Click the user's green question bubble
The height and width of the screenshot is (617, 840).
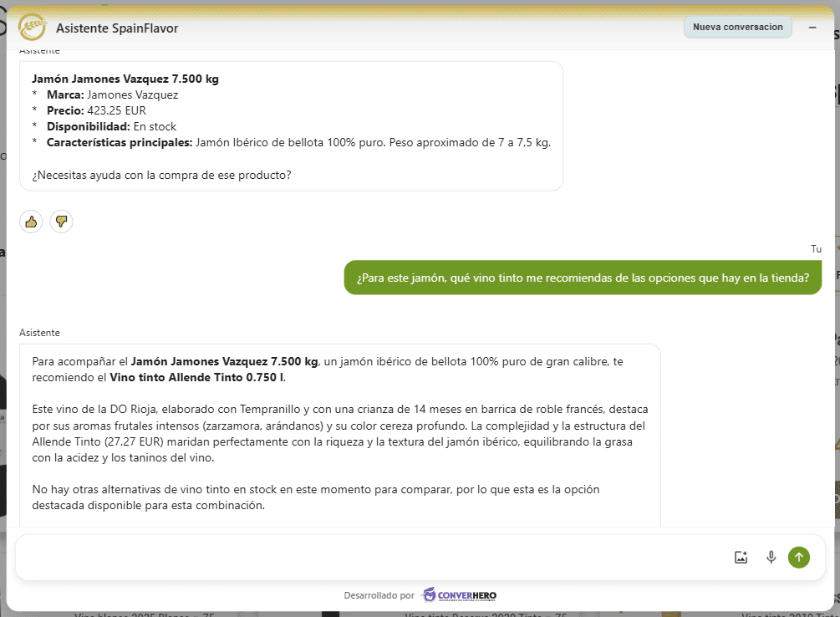[x=583, y=278]
